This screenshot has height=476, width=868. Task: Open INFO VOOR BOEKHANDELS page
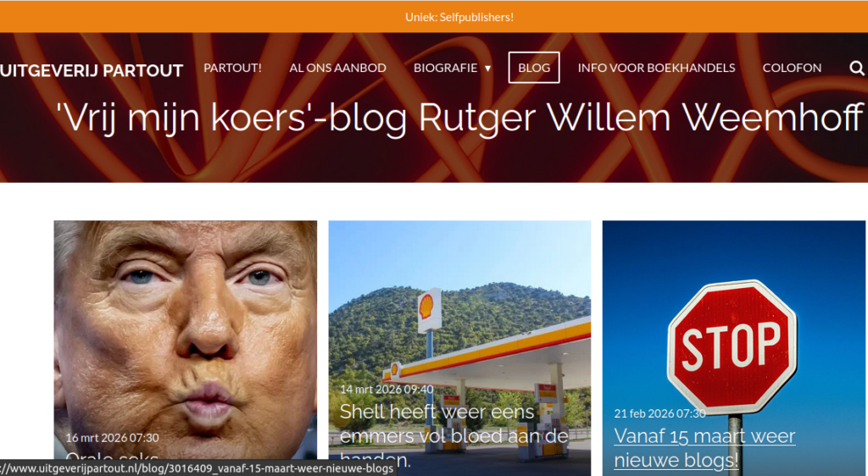point(657,68)
